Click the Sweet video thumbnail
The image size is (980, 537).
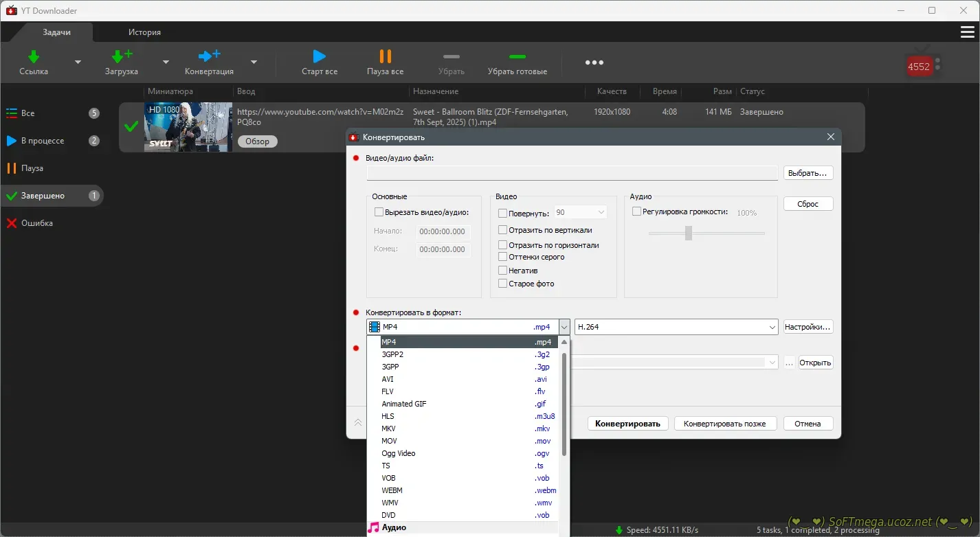pos(188,127)
